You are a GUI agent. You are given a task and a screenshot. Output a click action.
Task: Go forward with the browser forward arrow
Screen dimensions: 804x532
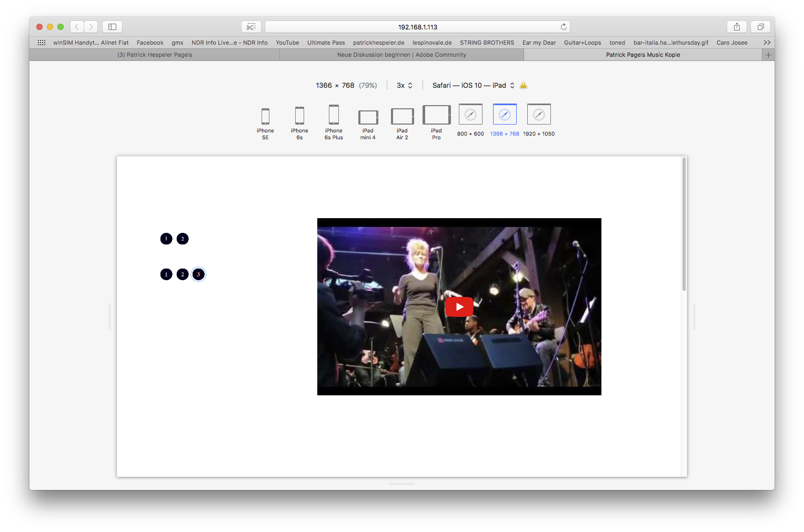pyautogui.click(x=91, y=27)
